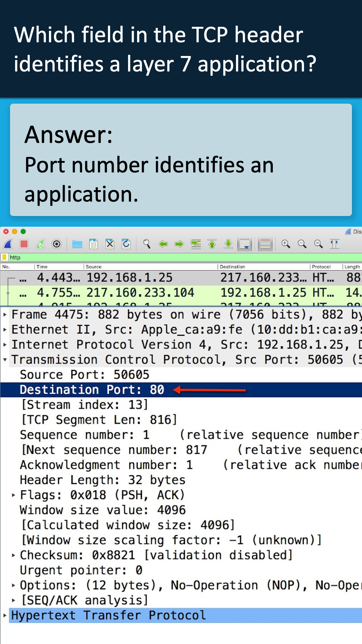The width and height of the screenshot is (362, 644).
Task: Select the Sequence number: 1 row
Action: click(181, 435)
